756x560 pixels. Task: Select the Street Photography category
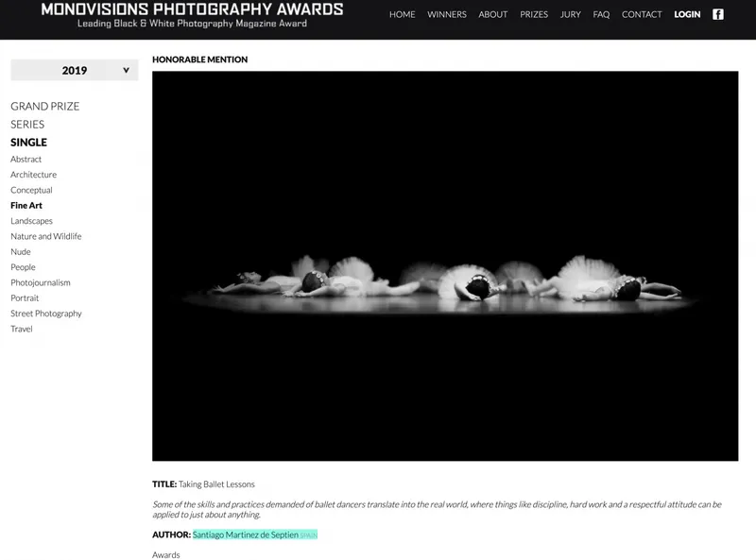pyautogui.click(x=46, y=314)
